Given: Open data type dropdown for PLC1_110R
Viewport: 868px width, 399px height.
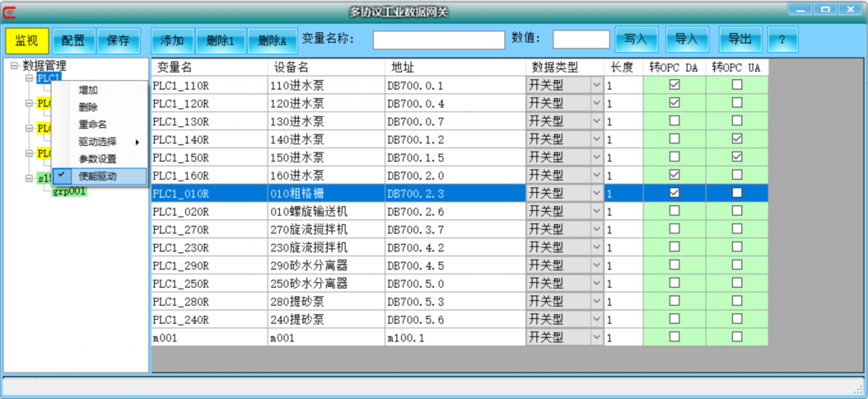Looking at the screenshot, I should [x=596, y=85].
